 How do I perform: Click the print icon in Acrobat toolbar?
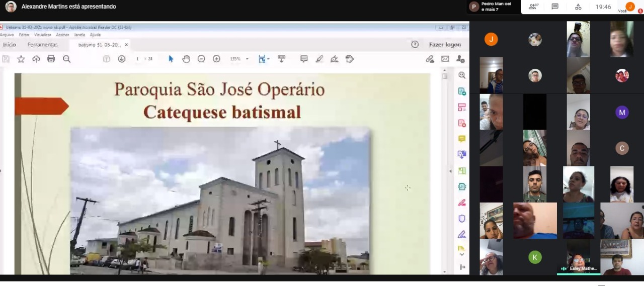(x=51, y=59)
